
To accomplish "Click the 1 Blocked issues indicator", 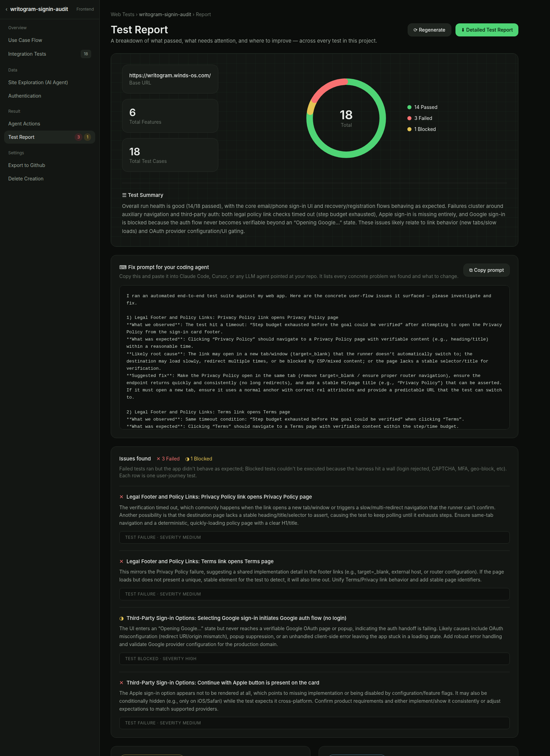I will [199, 459].
